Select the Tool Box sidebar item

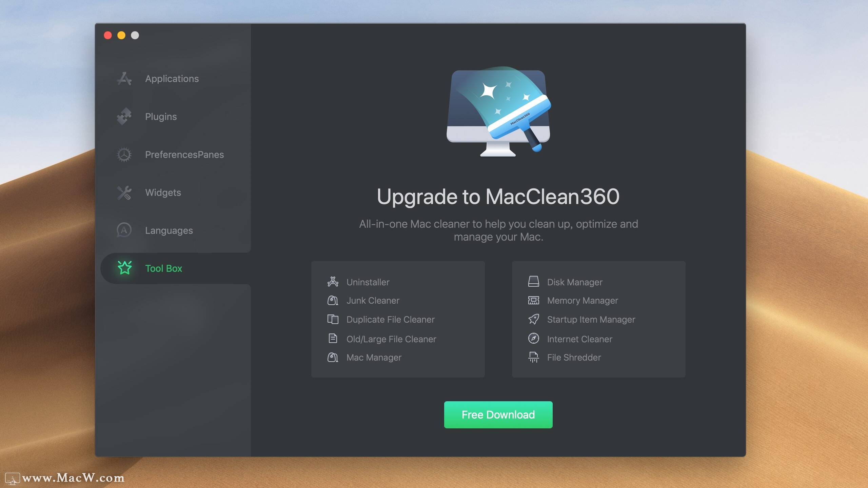click(176, 268)
